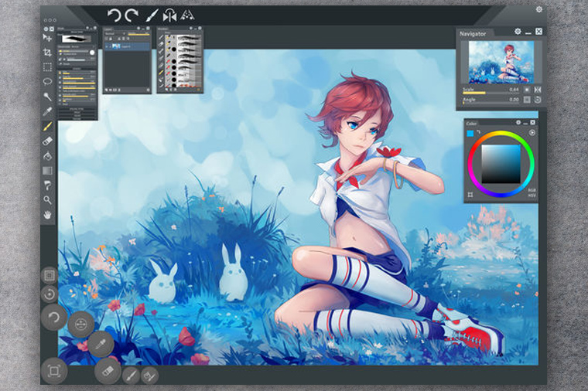Swap colors with the arrow beside the blue swatch
This screenshot has width=588, height=391.
(478, 132)
